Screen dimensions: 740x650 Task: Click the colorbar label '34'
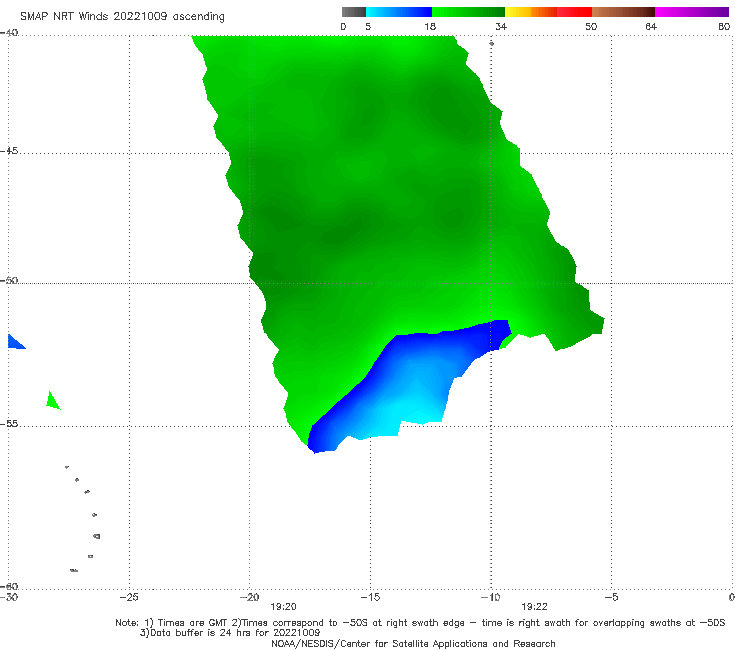(x=501, y=26)
